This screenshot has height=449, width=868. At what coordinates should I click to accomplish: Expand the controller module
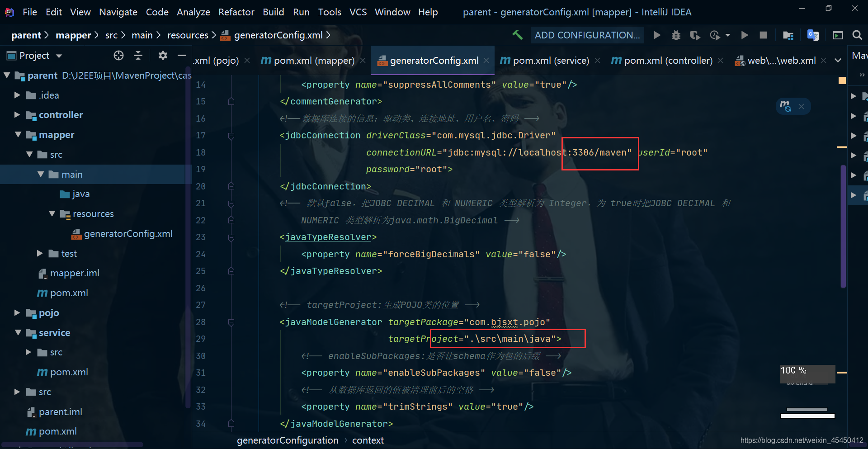(x=17, y=115)
